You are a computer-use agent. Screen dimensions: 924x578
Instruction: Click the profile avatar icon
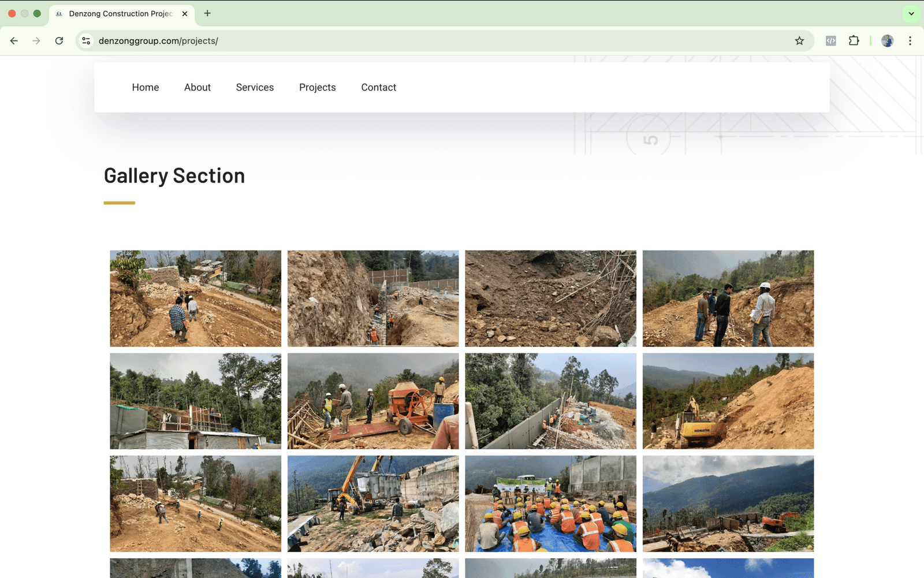coord(888,41)
